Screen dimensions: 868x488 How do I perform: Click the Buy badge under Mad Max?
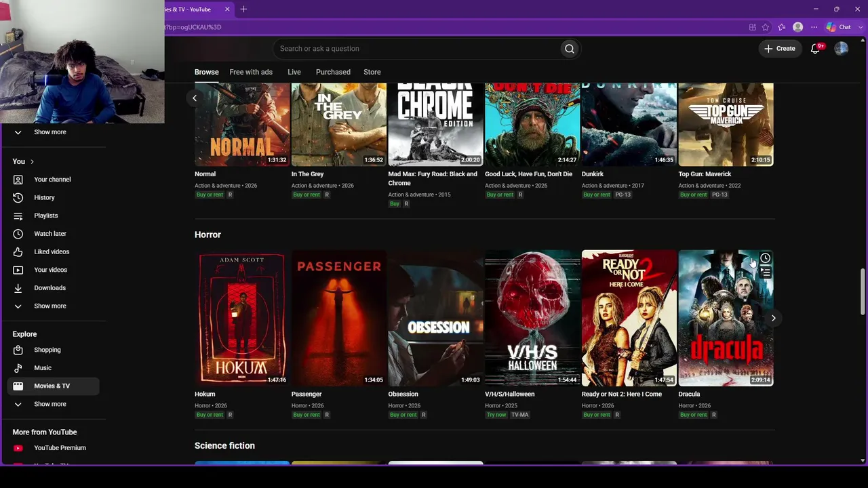pos(395,204)
